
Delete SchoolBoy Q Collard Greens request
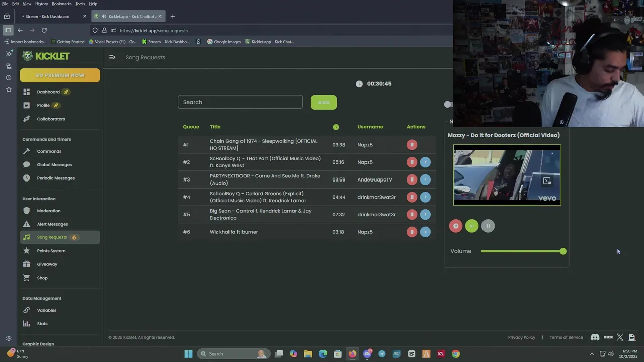click(412, 197)
